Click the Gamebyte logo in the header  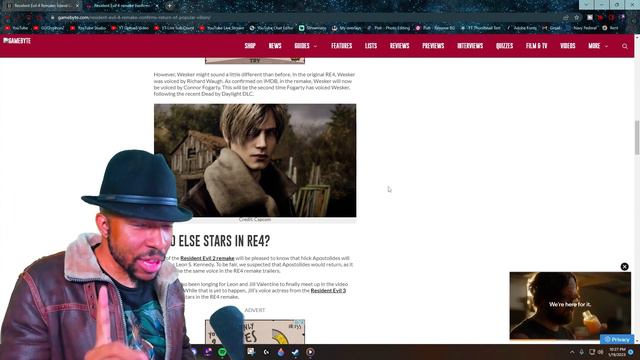(x=17, y=41)
